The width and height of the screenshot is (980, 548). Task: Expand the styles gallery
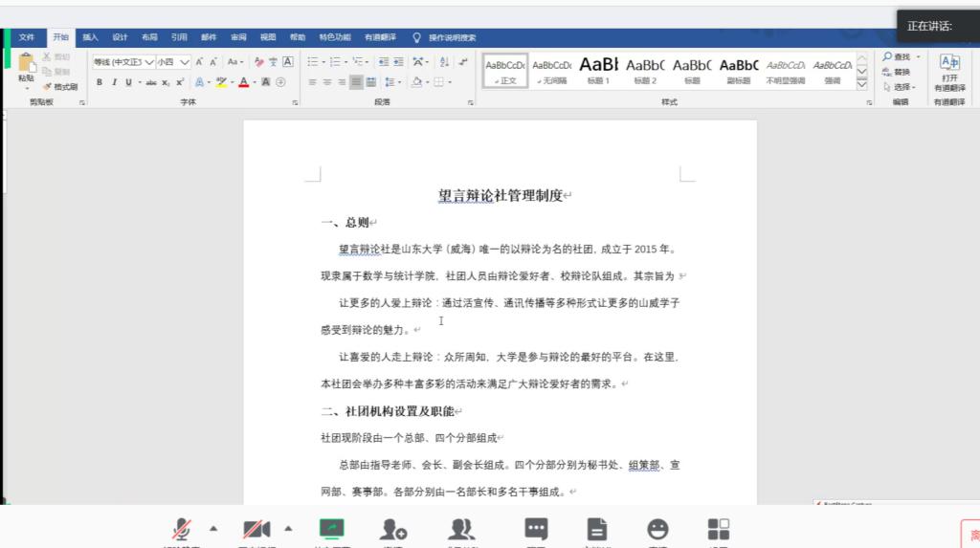(861, 84)
